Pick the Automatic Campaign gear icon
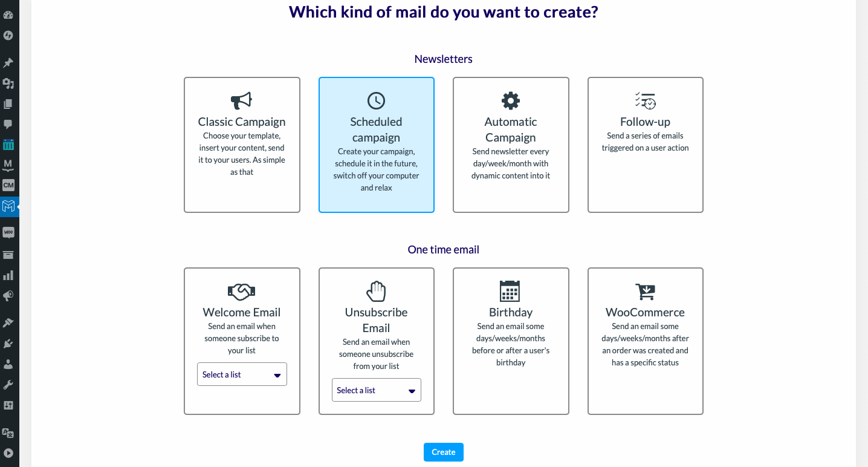The height and width of the screenshot is (467, 868). coord(511,100)
